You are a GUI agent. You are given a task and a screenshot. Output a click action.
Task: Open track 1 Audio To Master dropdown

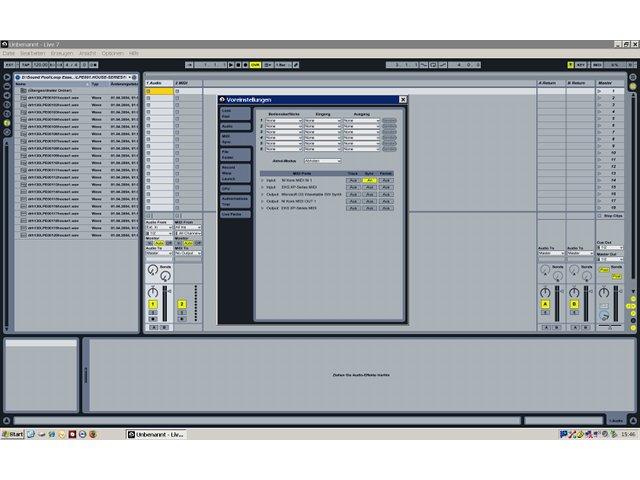click(159, 253)
